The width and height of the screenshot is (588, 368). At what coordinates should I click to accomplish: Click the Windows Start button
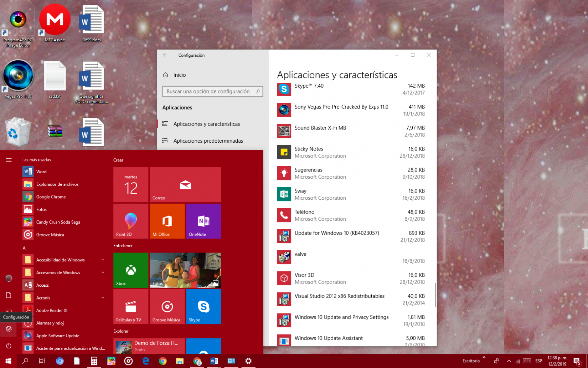[9, 361]
